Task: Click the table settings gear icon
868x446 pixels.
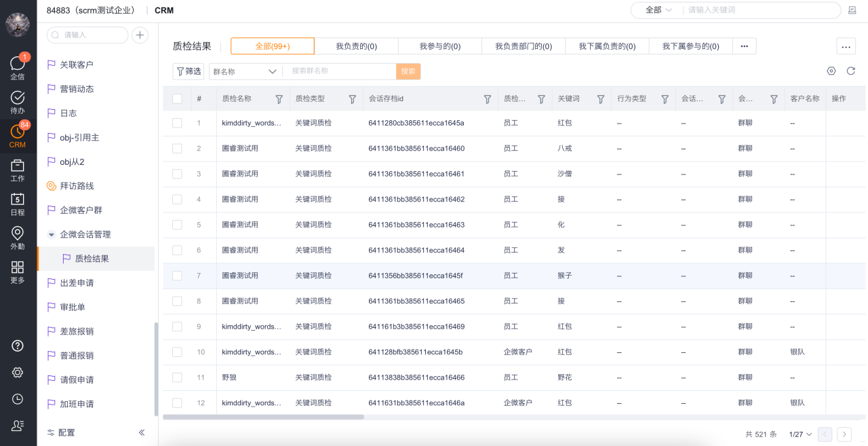Action: pos(831,71)
